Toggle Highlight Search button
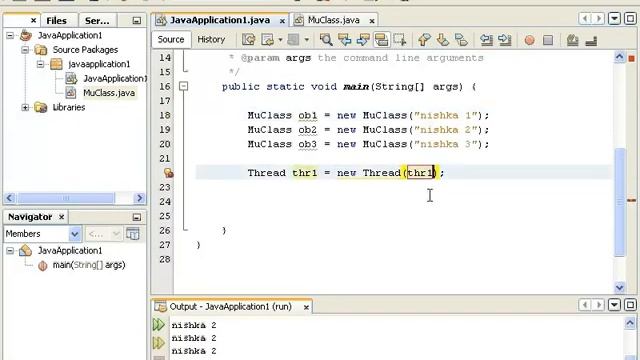640x360 pixels. tap(381, 40)
